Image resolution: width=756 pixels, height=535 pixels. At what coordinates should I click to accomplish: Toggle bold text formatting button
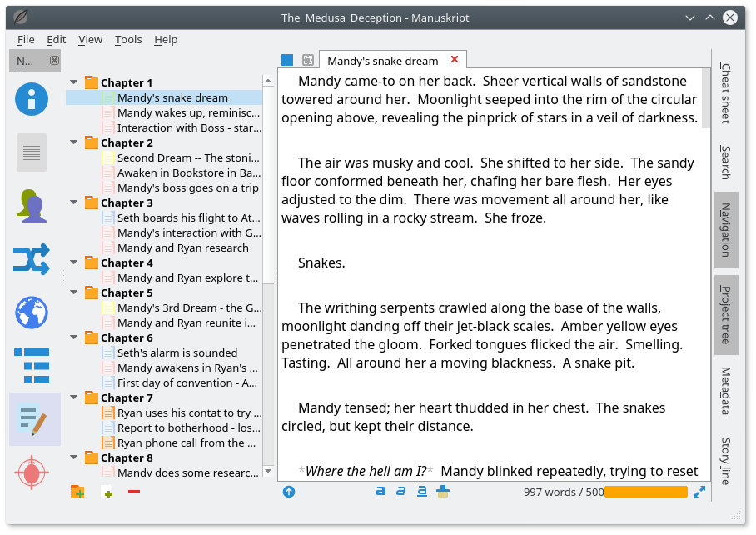tap(380, 492)
